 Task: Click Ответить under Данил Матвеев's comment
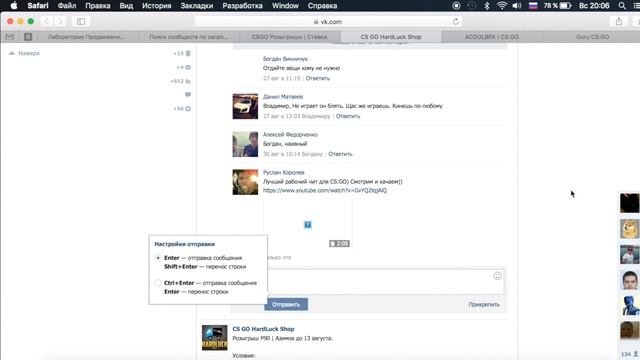coord(348,116)
